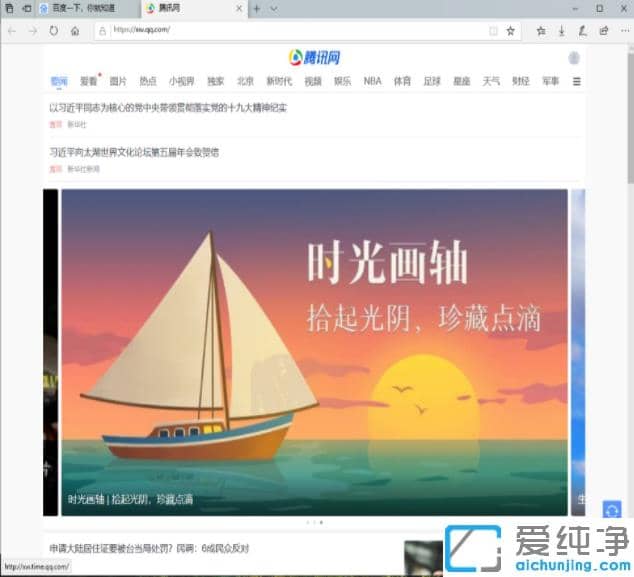The width and height of the screenshot is (634, 577).
Task: Add page to favorites with star
Action: pyautogui.click(x=511, y=31)
